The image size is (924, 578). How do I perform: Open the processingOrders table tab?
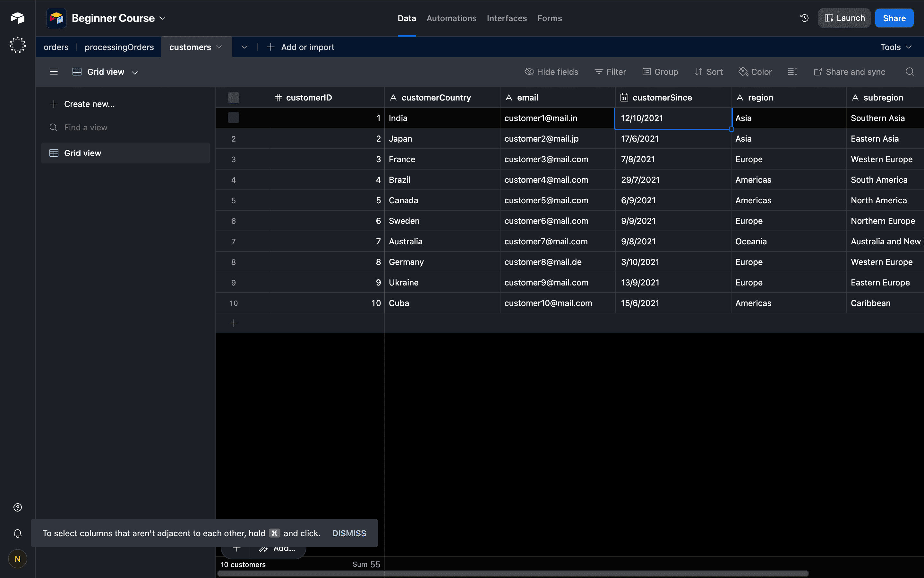pyautogui.click(x=119, y=47)
